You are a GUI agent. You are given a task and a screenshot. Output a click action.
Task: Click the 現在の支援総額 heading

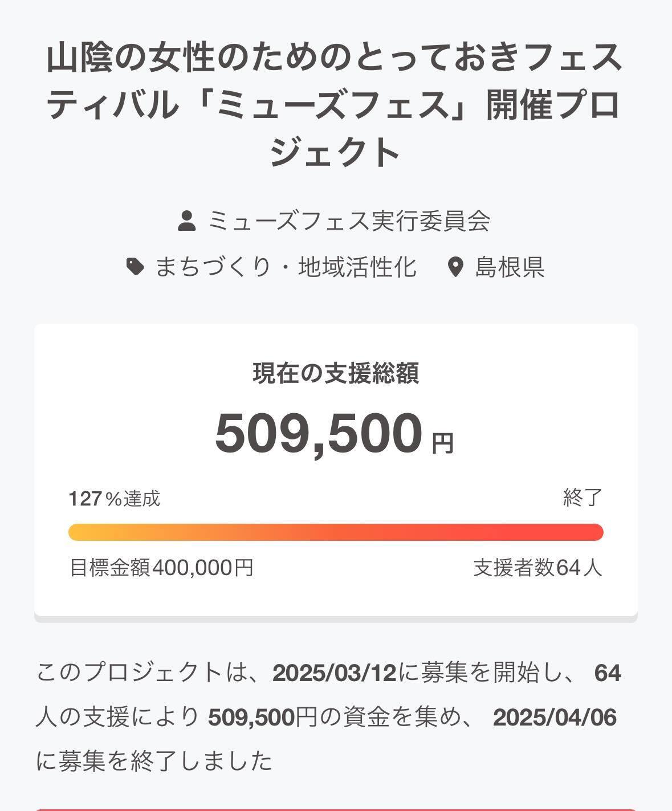(336, 373)
